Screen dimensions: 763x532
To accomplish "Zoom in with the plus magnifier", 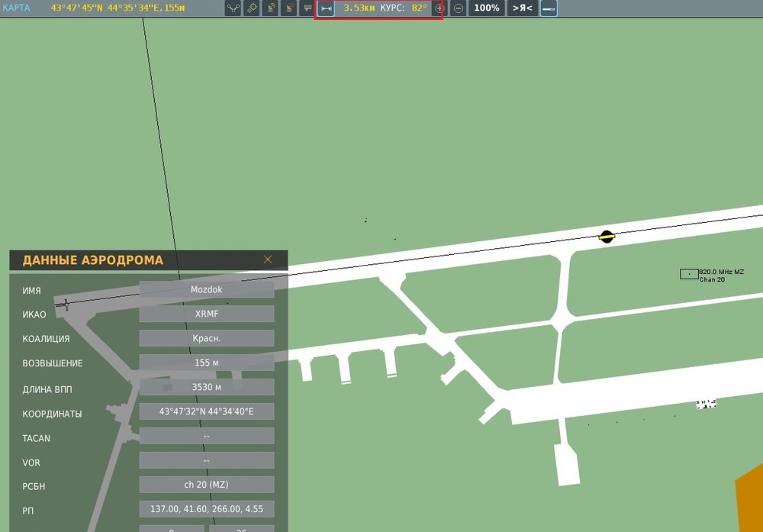I will [439, 8].
